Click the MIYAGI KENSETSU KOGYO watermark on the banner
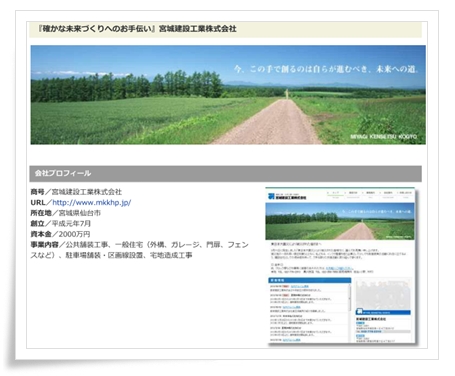Image resolution: width=455 pixels, height=376 pixels. pos(383,137)
